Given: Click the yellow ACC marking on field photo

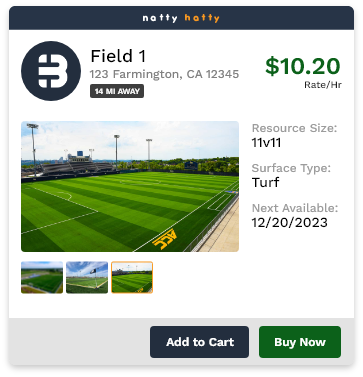Looking at the screenshot, I should 164,239.
